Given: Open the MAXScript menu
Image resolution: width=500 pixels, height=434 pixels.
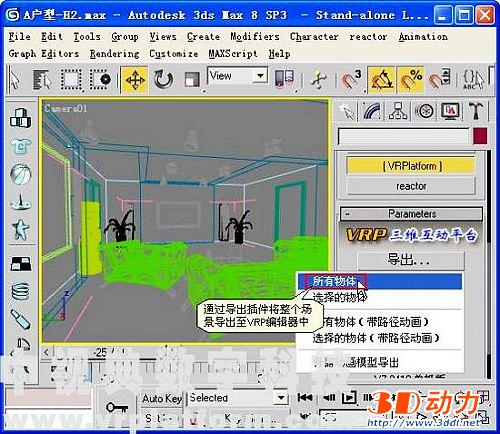Looking at the screenshot, I should 233,53.
